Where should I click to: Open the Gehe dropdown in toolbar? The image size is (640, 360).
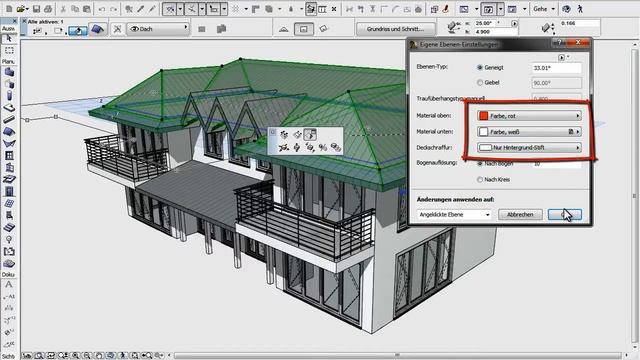click(x=544, y=9)
